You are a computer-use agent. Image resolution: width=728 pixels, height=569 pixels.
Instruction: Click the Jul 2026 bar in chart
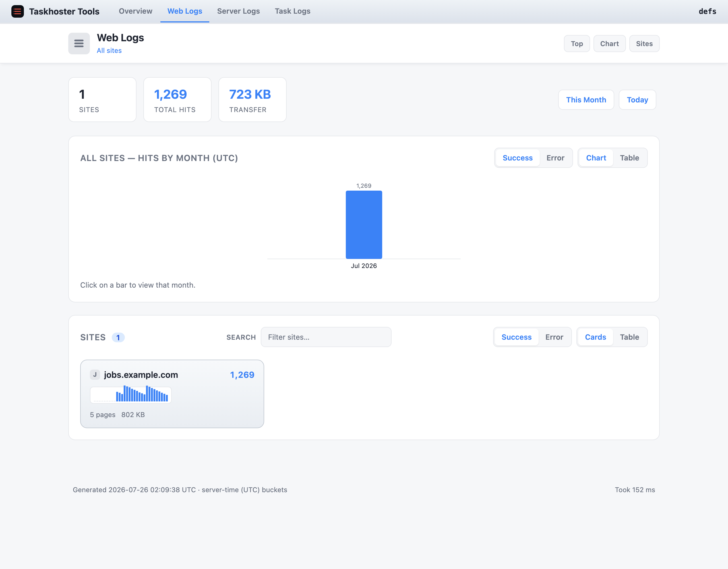[364, 225]
